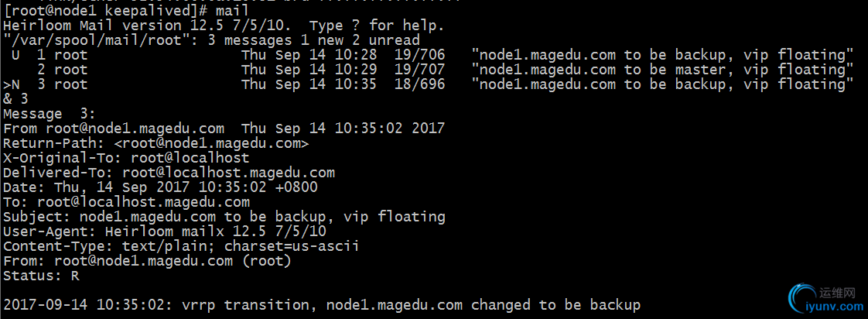868x319 pixels.
Task: Click the Subject header line
Action: (x=224, y=217)
